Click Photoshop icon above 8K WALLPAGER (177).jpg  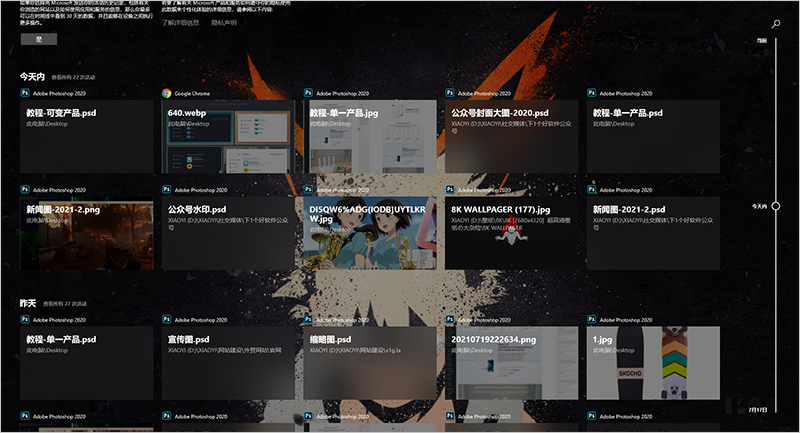click(x=449, y=189)
